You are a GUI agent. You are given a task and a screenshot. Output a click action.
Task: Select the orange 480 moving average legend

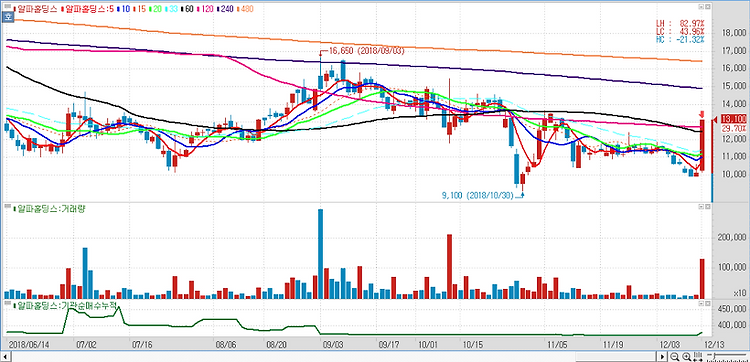pos(245,9)
